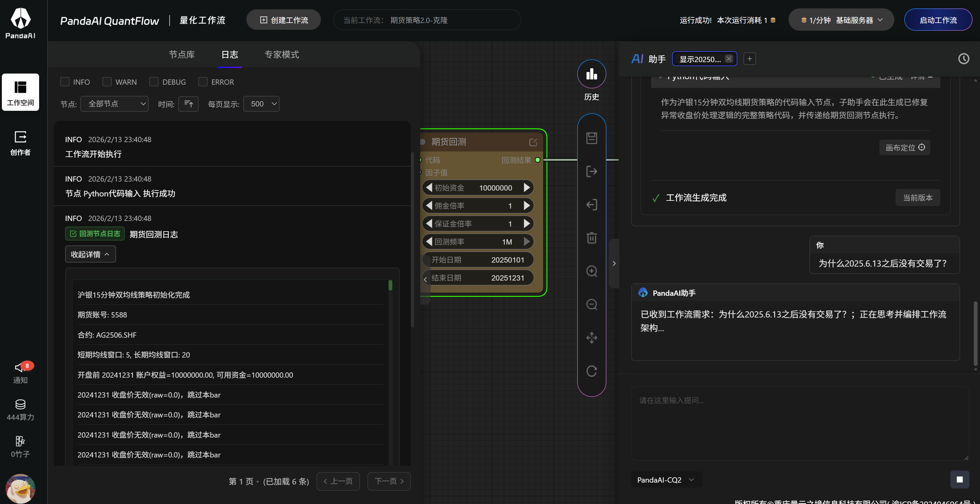Screen dimensions: 980x504
Task: Zoom out on the canvas
Action: coord(591,304)
